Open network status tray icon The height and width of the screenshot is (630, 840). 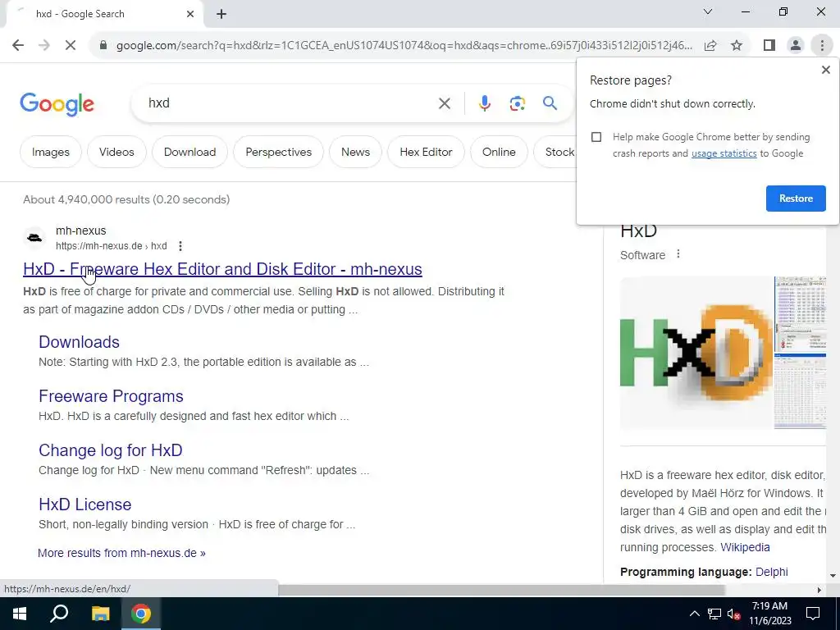point(714,614)
